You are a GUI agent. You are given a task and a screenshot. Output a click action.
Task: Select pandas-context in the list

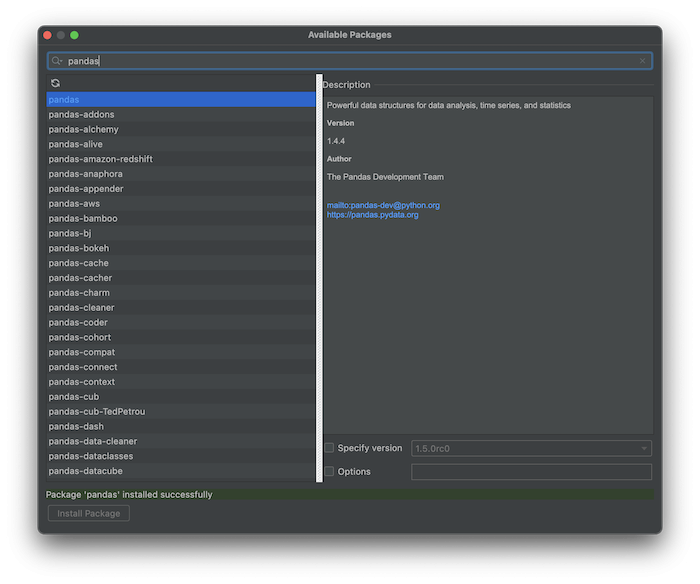pos(181,382)
